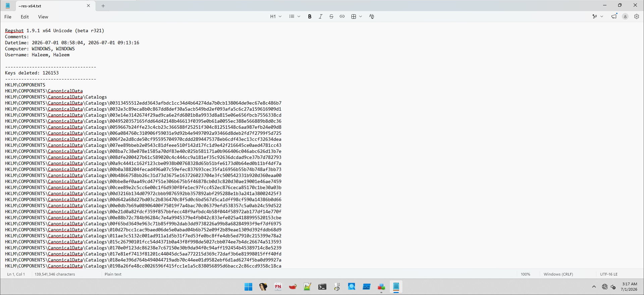The height and width of the screenshot is (295, 644).
Task: Open the red chili pepper taskbar app
Action: [x=292, y=287]
